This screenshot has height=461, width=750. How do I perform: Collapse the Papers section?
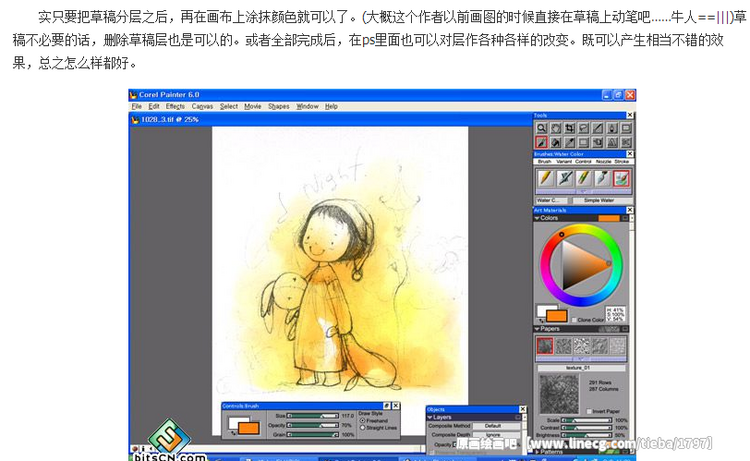pyautogui.click(x=537, y=329)
